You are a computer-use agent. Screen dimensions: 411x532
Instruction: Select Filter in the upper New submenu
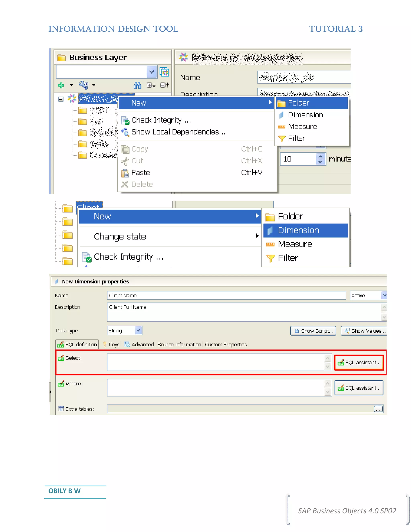click(x=296, y=139)
